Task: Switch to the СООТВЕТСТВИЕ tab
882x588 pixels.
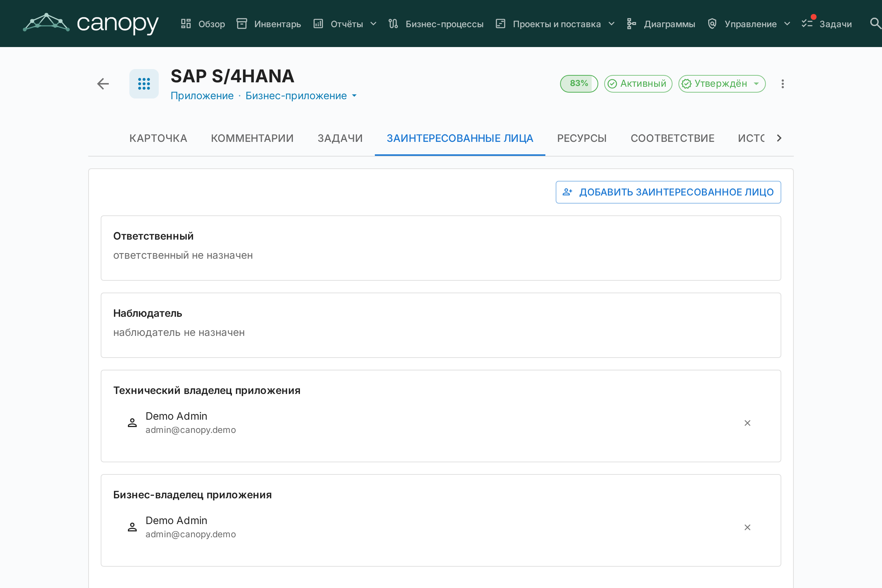Action: tap(673, 138)
